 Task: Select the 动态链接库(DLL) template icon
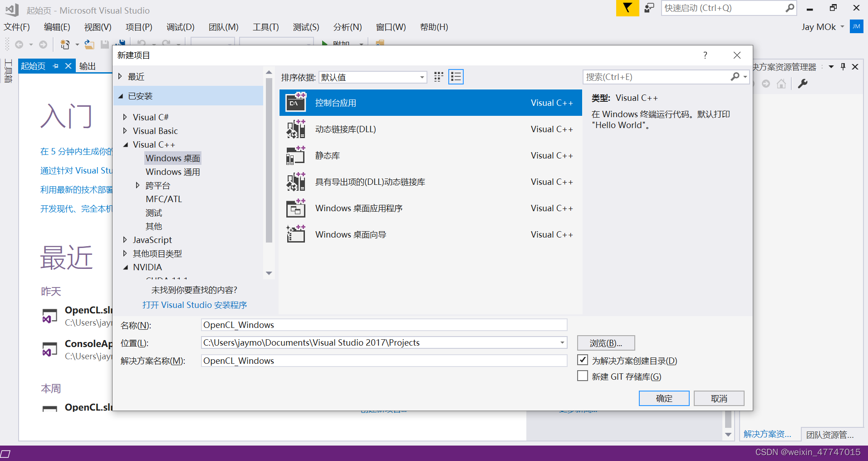(x=295, y=129)
